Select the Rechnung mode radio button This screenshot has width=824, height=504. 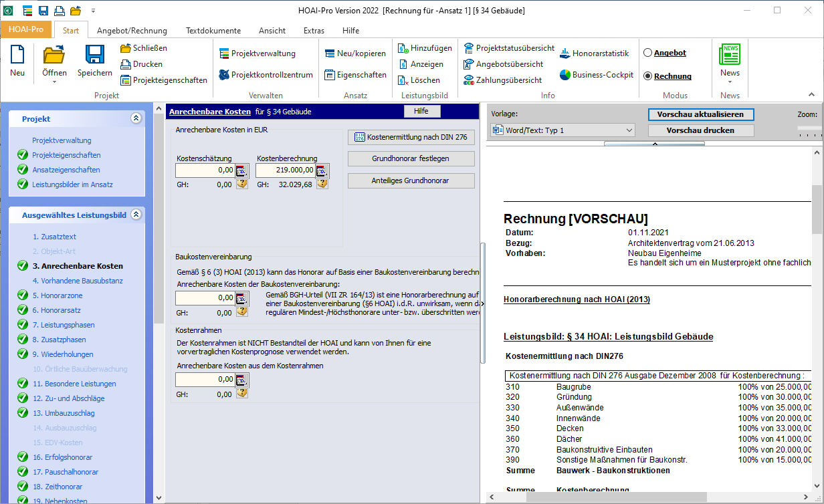(647, 76)
